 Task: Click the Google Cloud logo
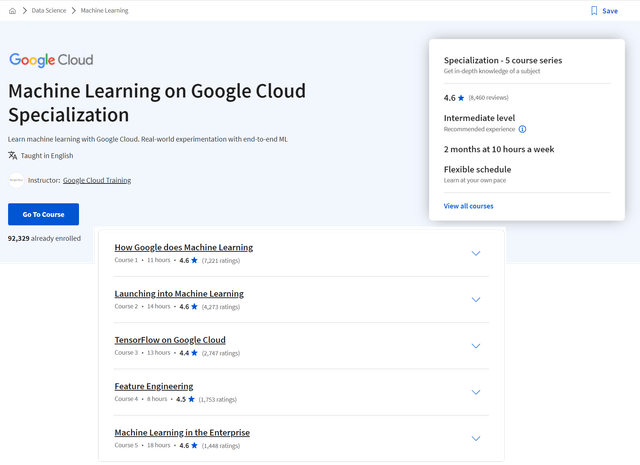click(x=51, y=60)
